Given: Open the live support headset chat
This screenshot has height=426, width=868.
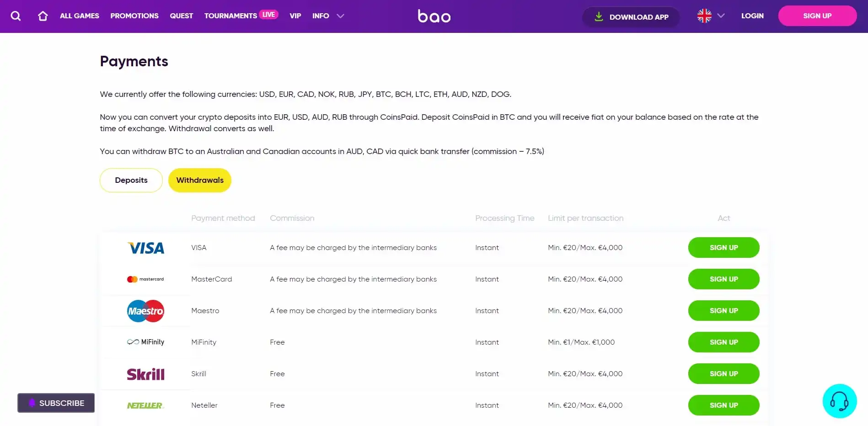Looking at the screenshot, I should tap(839, 401).
